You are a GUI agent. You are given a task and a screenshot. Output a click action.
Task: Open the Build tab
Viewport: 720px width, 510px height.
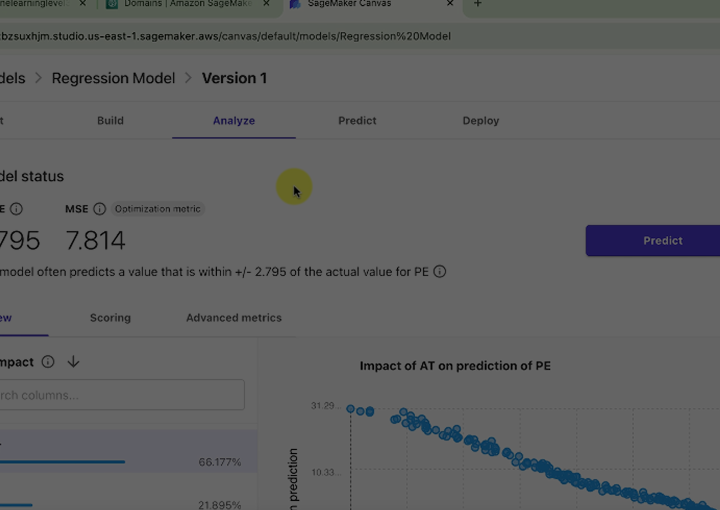click(110, 121)
